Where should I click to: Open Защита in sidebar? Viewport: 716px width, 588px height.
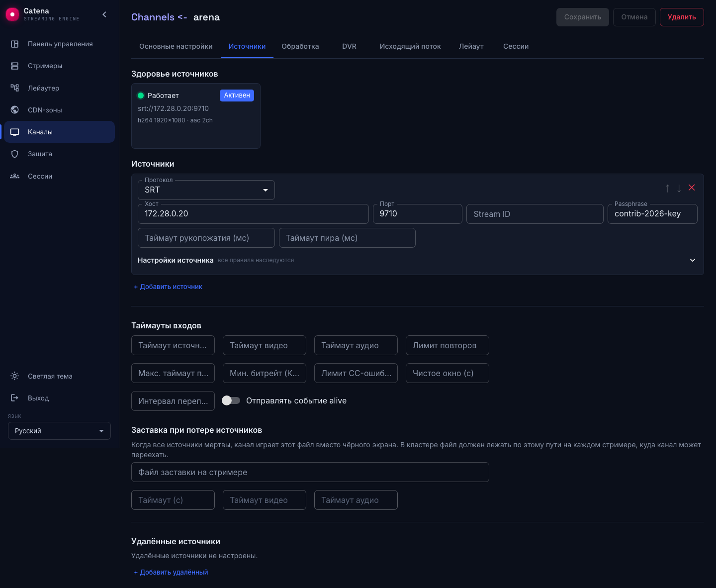pyautogui.click(x=59, y=154)
